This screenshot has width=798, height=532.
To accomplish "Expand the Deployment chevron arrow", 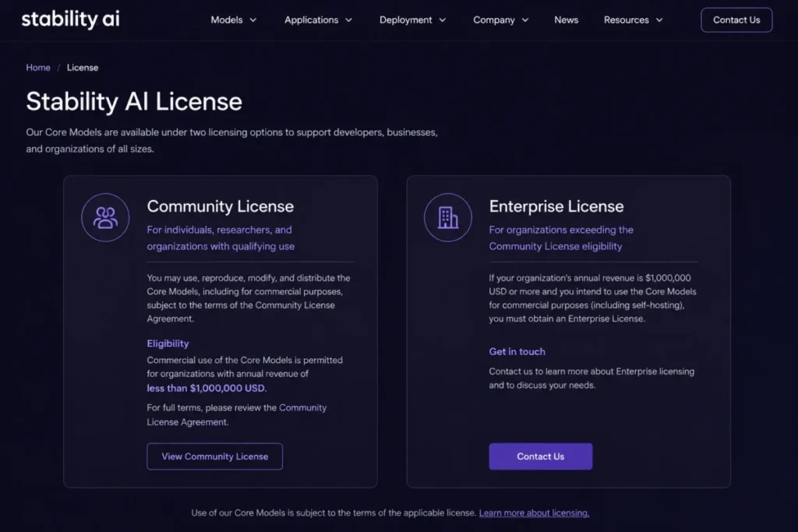I will pyautogui.click(x=443, y=20).
